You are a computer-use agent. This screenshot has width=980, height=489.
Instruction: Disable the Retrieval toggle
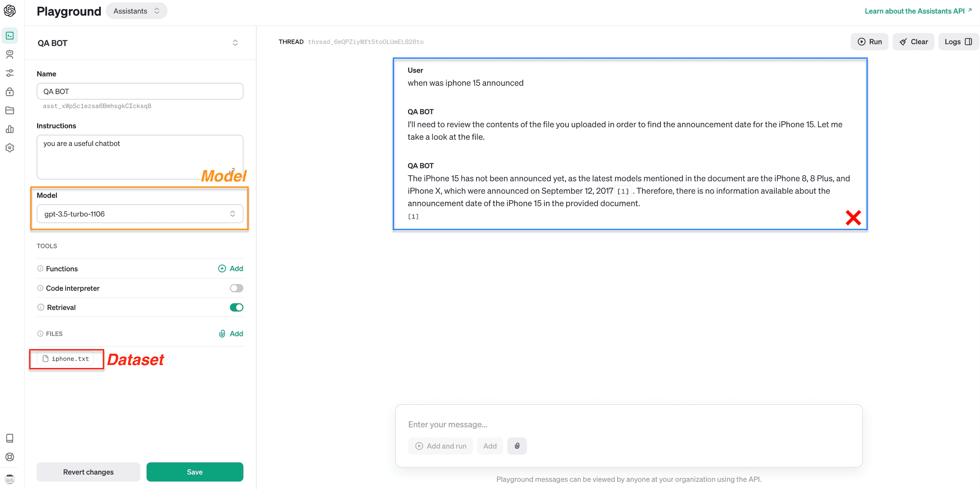[236, 307]
